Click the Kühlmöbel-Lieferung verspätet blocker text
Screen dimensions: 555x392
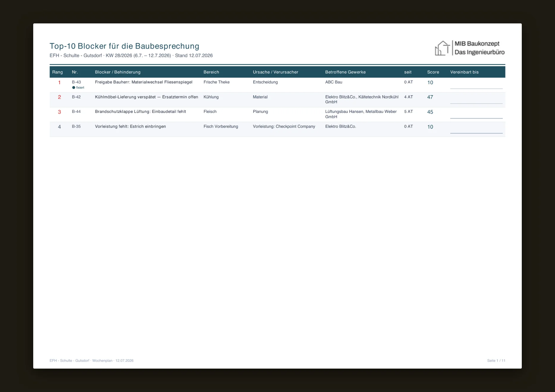coord(147,97)
